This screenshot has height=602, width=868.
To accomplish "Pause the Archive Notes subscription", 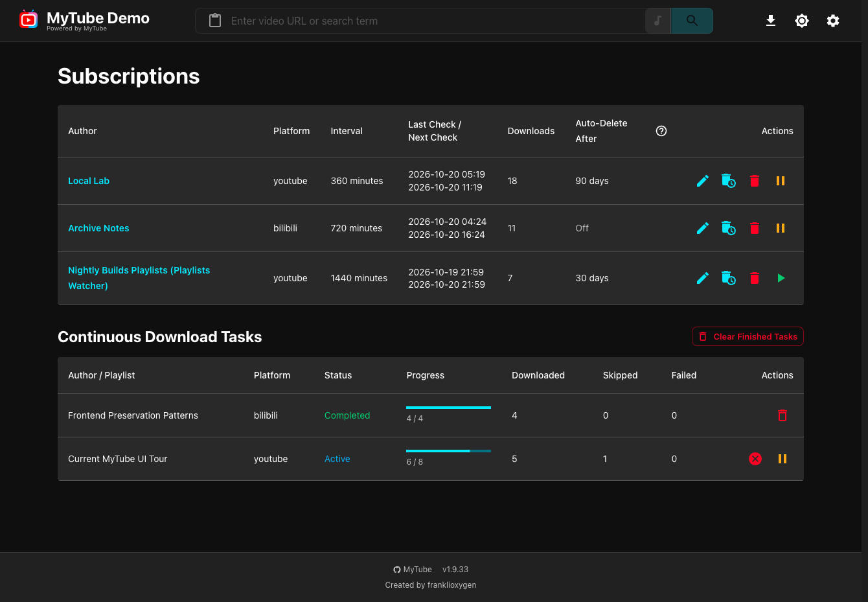I will [781, 228].
